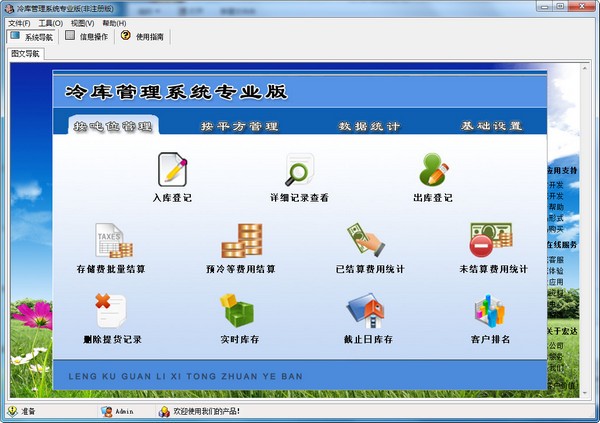Click the 准备 status text
Viewport: 600px width, 423px height.
tap(28, 411)
